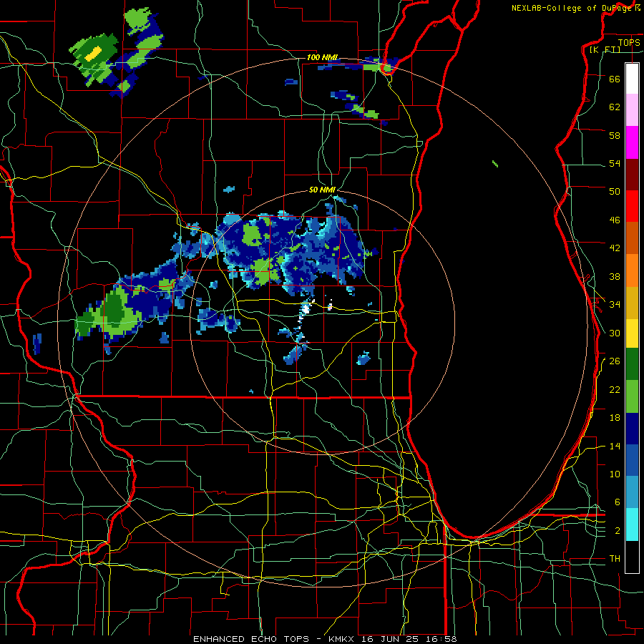Click the yellow echo core in the northwest storm
The image size is (644, 644).
coord(94,53)
